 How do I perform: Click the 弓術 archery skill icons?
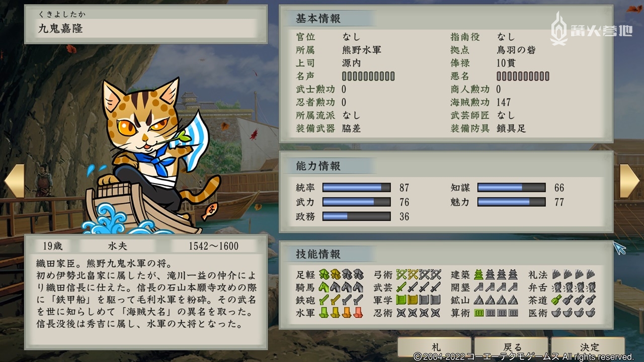[x=418, y=275]
